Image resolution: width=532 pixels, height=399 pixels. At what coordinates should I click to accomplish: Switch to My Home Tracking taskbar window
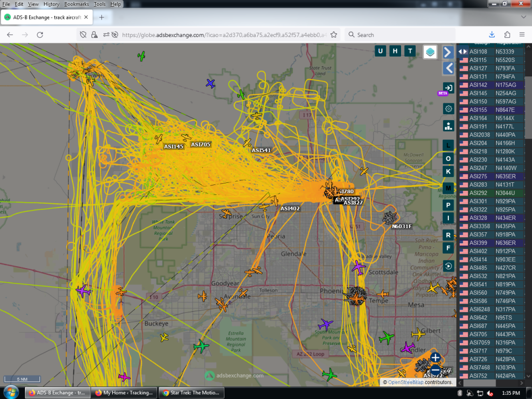pyautogui.click(x=124, y=393)
